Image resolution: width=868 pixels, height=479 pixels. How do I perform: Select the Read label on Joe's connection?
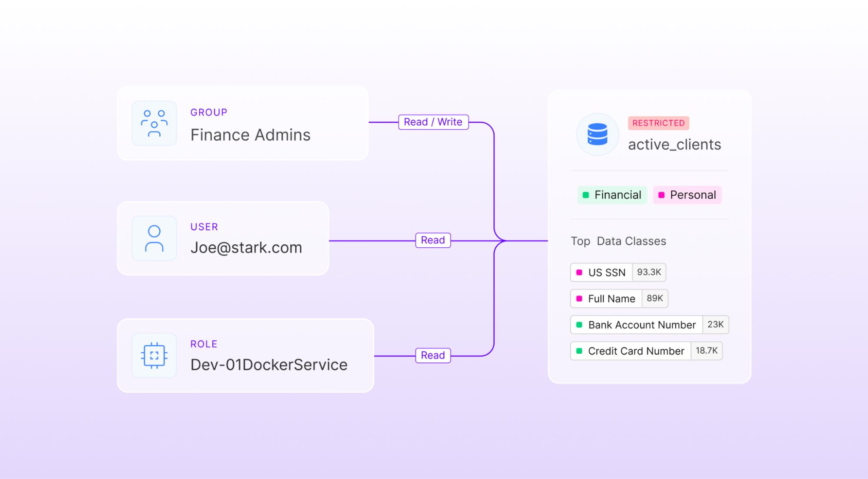tap(432, 240)
